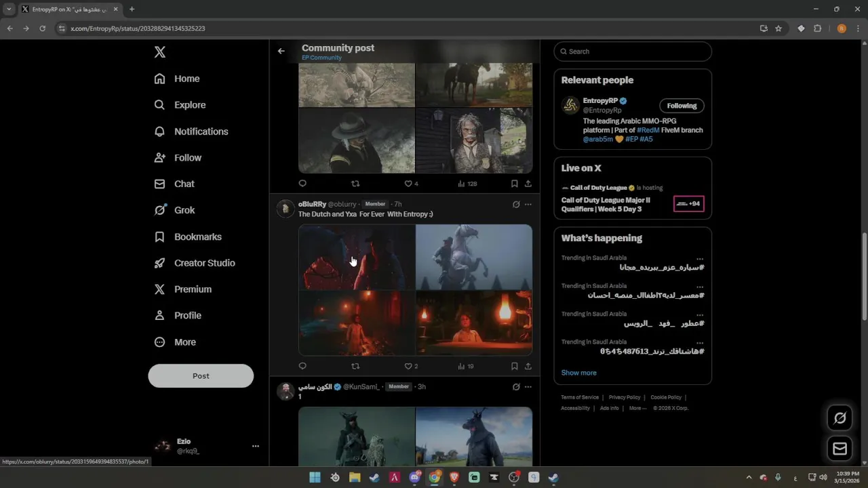Click Show more under What's happening
Screen dimensions: 868x488
[x=578, y=373]
